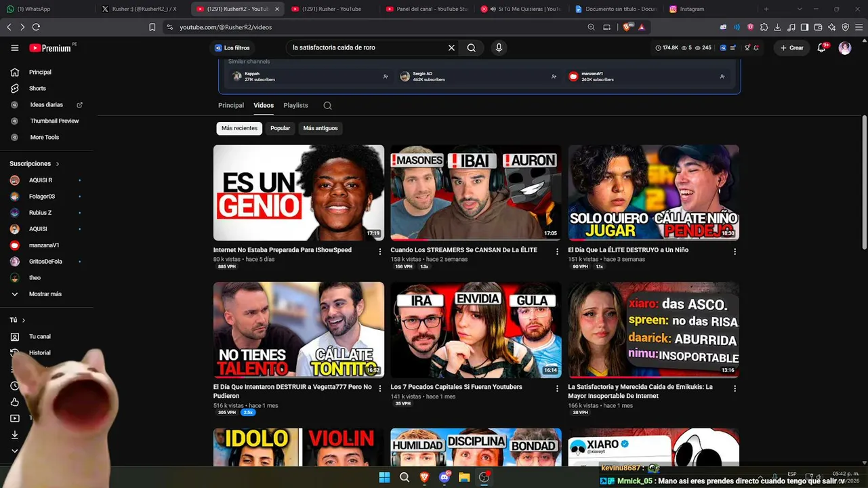Switch to Videos channel tab
This screenshot has height=488, width=868.
coord(264,106)
